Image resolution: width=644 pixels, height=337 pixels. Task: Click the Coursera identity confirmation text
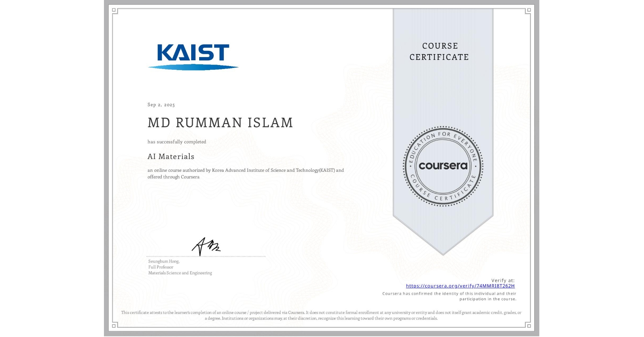[450, 296]
